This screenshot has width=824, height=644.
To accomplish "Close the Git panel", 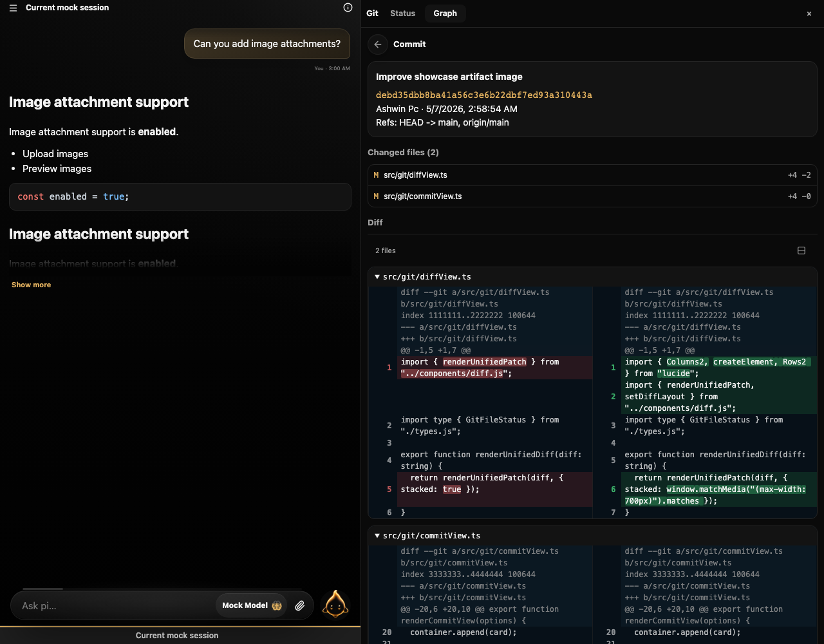I will pos(809,14).
